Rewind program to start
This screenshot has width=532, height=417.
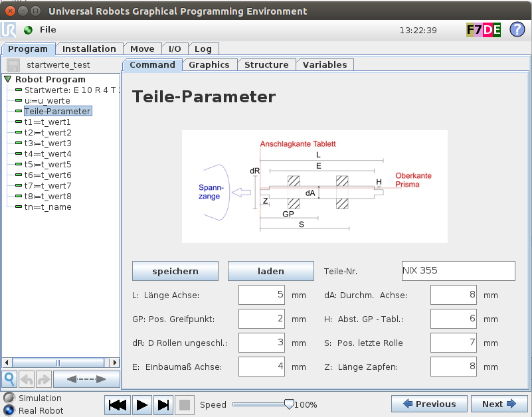click(x=117, y=405)
